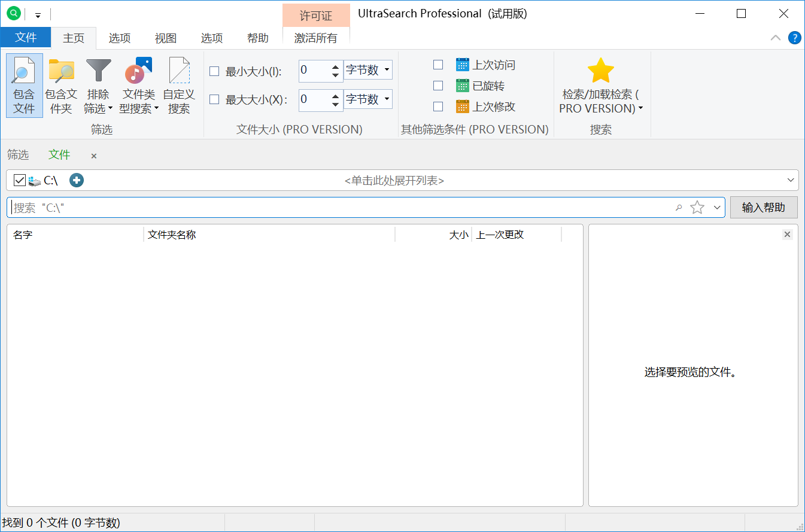Open the 选项 tab right of 视图
The height and width of the screenshot is (532, 805).
[212, 38]
